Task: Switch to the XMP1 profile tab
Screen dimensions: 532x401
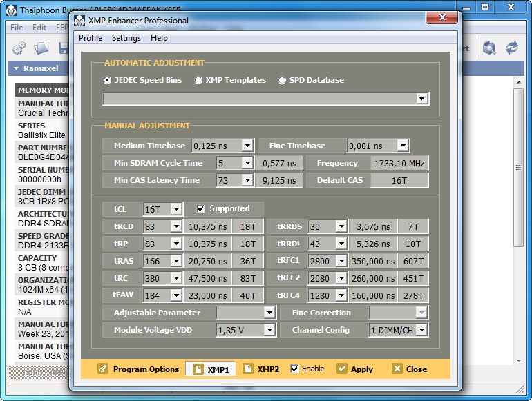Action: 211,369
